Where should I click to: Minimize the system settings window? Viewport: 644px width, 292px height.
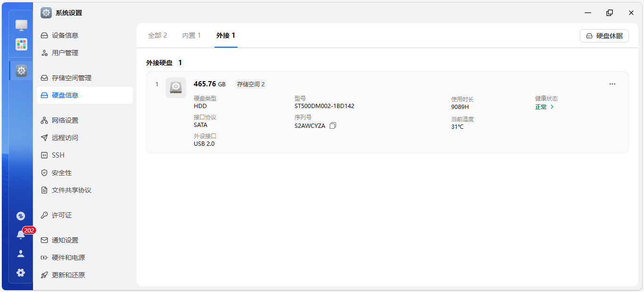coord(588,13)
